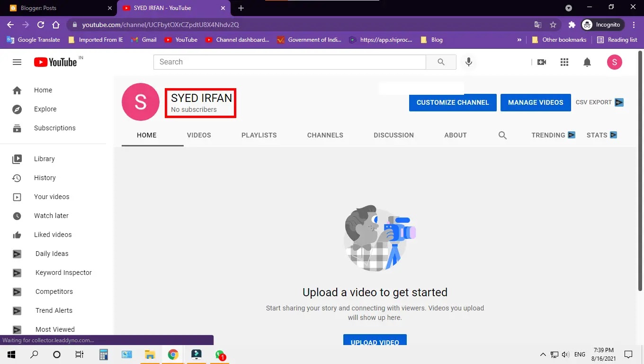The width and height of the screenshot is (644, 364).
Task: Switch to the CHANNELS tab
Action: pos(325,135)
